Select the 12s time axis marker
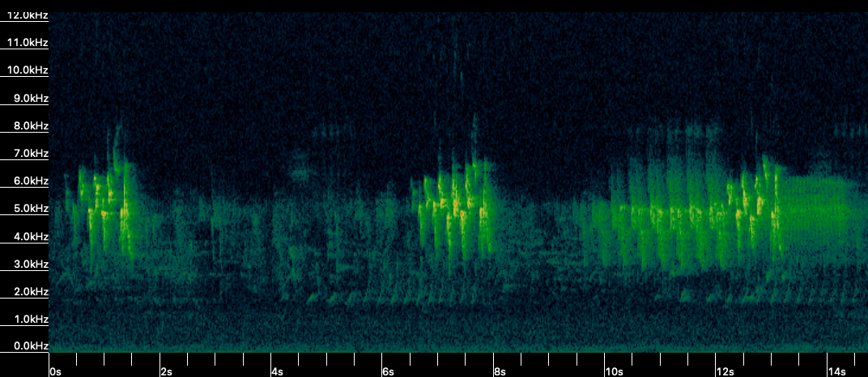This screenshot has width=868, height=377. point(725,371)
